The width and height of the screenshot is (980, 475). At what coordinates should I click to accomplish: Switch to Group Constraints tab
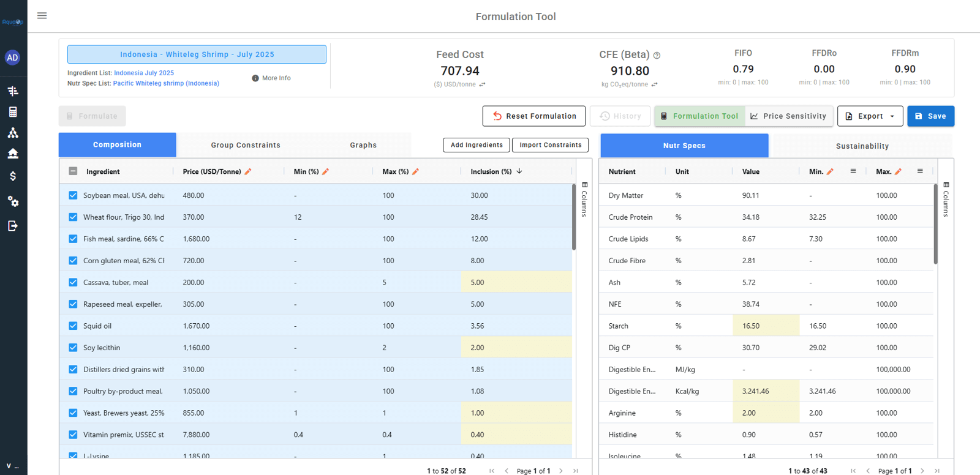click(246, 145)
